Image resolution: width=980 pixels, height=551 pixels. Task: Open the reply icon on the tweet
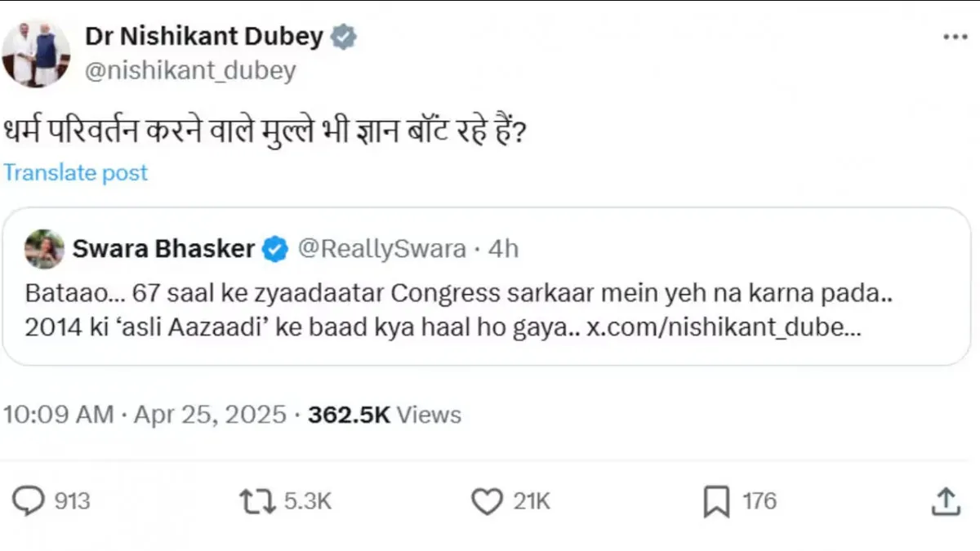[x=29, y=500]
